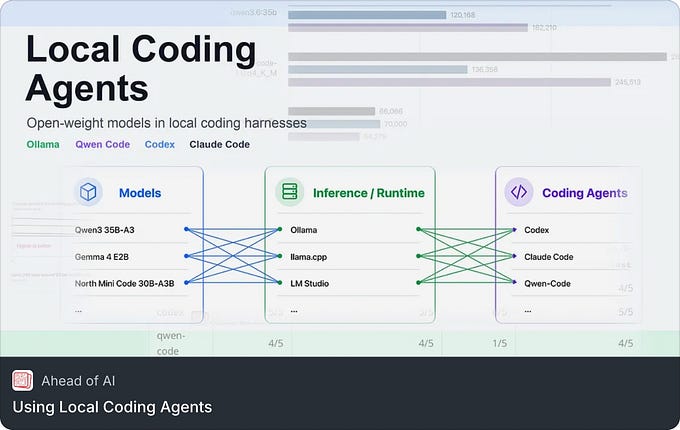
Task: Click 'North Mini Code 30B-A3B' row
Action: coord(124,283)
